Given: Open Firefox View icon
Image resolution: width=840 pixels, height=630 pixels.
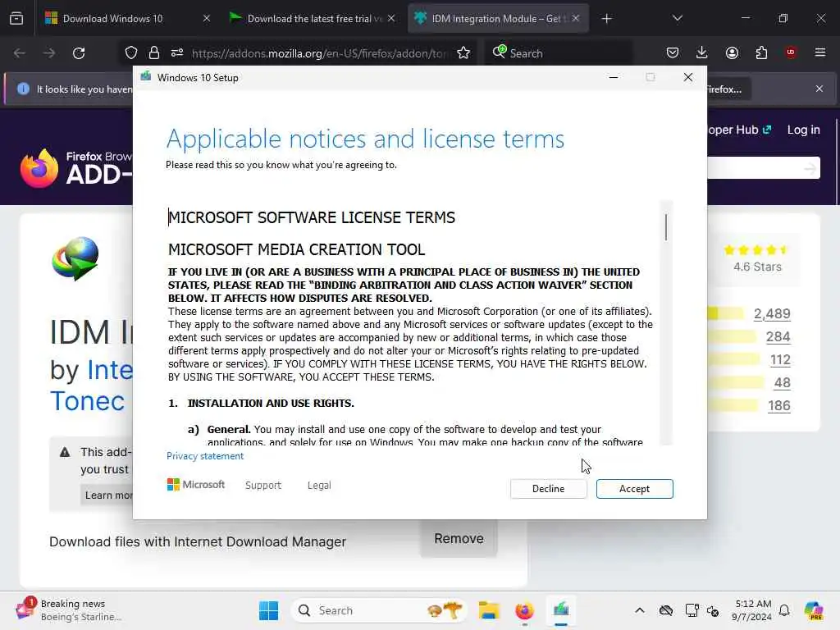Looking at the screenshot, I should pyautogui.click(x=16, y=19).
